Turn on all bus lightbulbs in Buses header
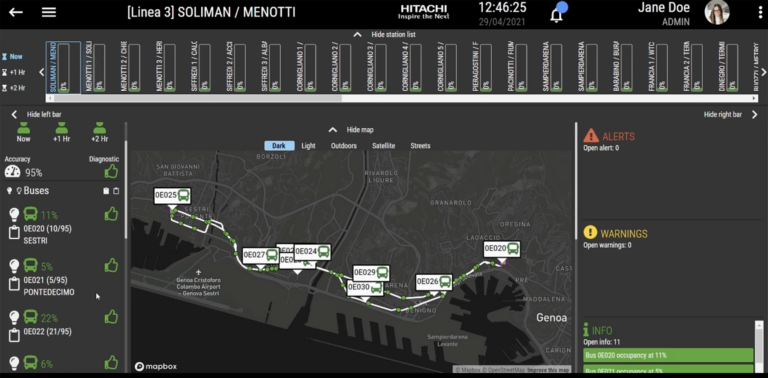 click(x=9, y=191)
